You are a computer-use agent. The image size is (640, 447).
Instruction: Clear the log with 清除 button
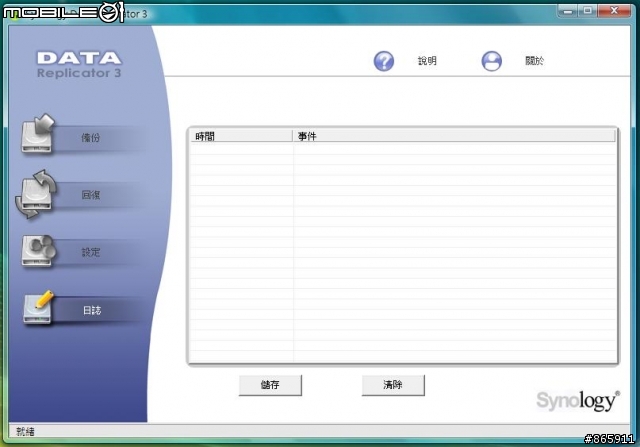393,385
